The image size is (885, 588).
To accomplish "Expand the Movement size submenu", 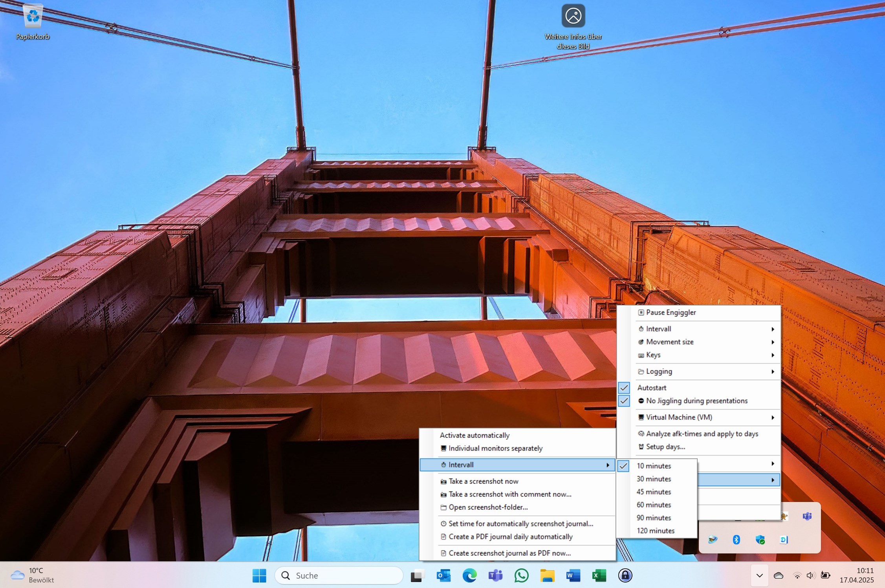I will [x=698, y=342].
